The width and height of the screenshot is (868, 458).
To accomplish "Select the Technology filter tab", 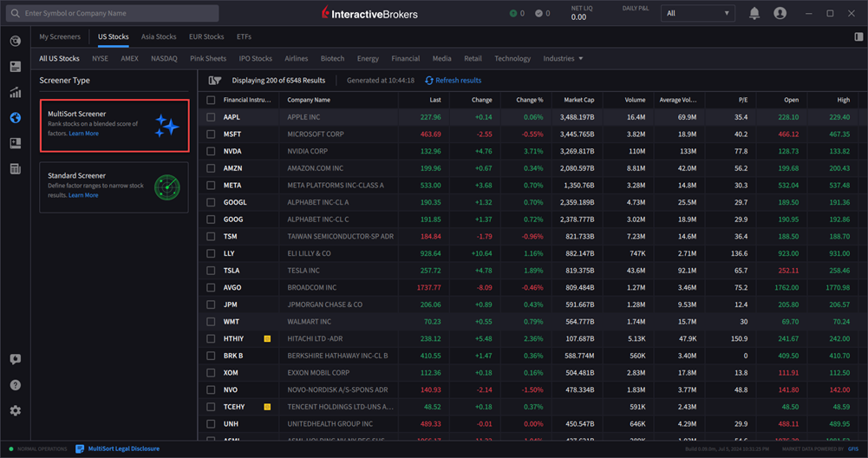I will click(x=512, y=58).
